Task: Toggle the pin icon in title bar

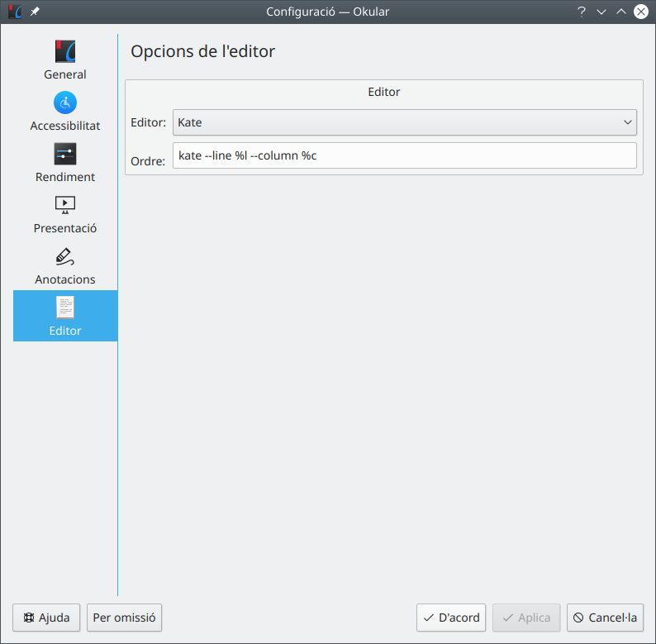Action: (35, 12)
